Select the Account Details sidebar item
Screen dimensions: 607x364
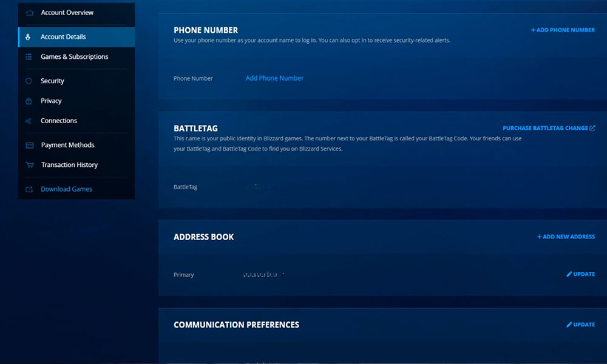pos(76,37)
